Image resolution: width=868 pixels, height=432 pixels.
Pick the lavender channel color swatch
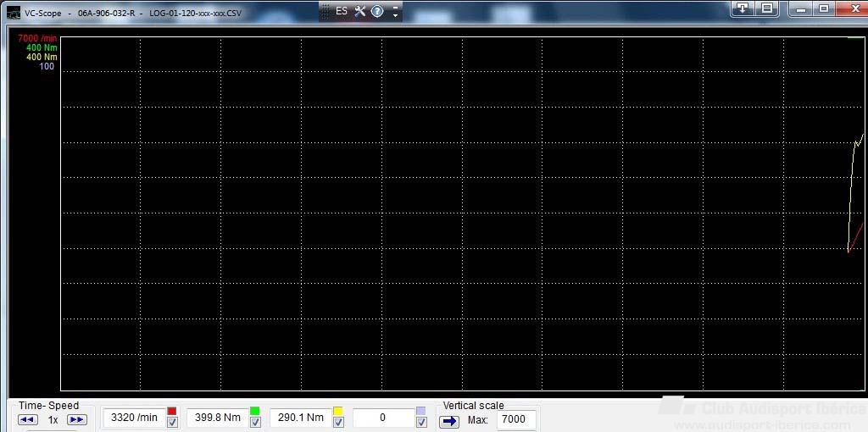tap(420, 411)
